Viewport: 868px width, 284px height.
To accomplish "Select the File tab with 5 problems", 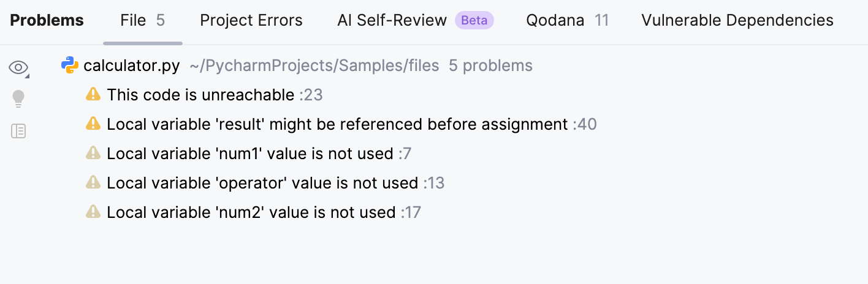I will tap(143, 20).
